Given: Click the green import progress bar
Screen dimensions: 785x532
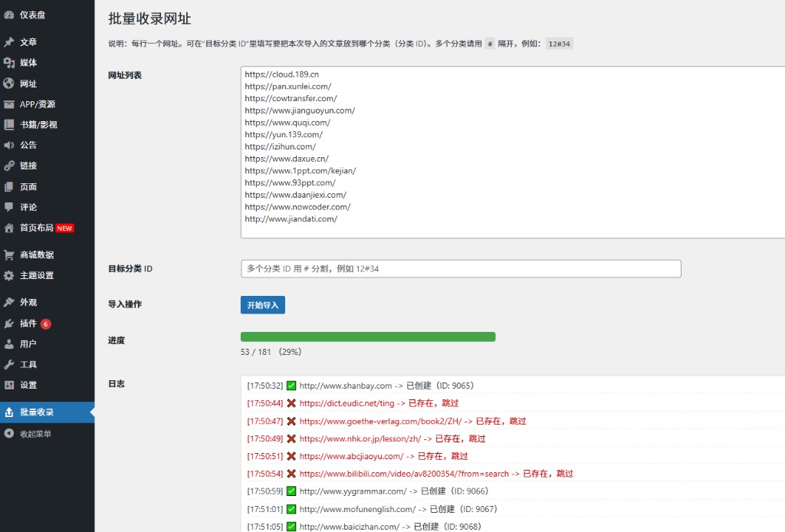Looking at the screenshot, I should pos(366,336).
